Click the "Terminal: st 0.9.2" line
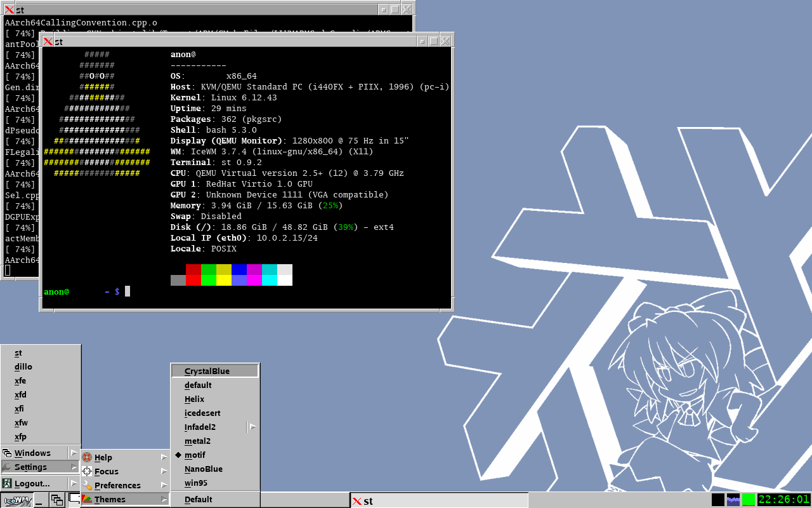812x508 pixels. pos(216,163)
